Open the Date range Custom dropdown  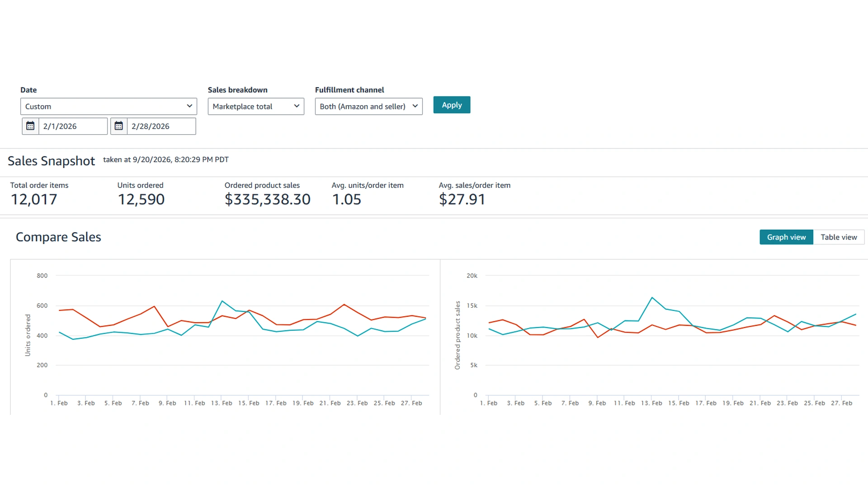click(x=108, y=107)
